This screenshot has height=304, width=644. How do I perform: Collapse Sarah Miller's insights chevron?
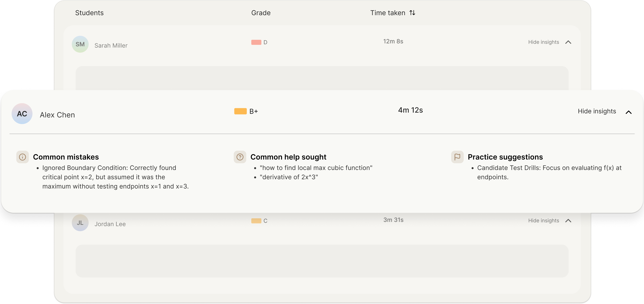568,42
